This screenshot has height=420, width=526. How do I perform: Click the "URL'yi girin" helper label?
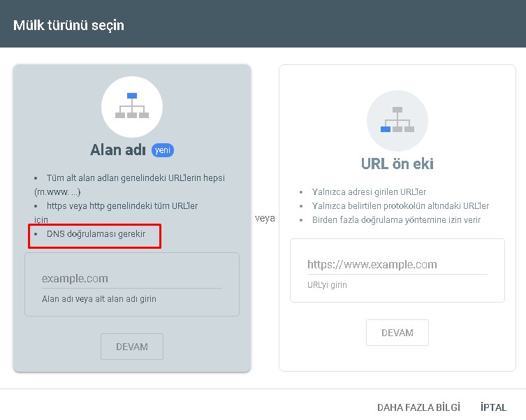327,285
